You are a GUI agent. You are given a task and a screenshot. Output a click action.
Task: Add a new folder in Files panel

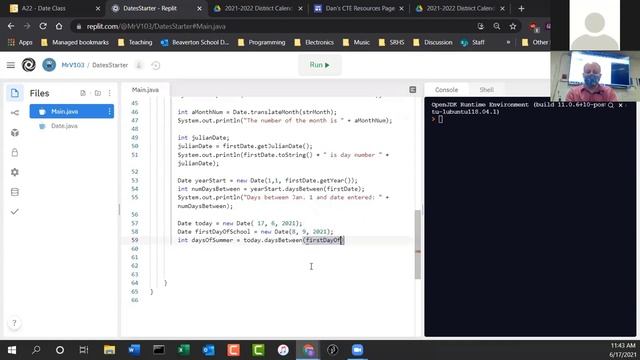pyautogui.click(x=98, y=93)
